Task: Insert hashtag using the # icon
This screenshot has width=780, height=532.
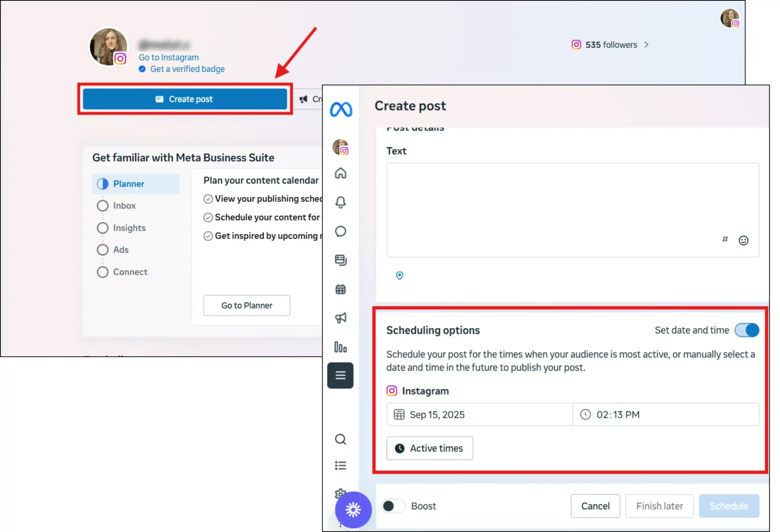Action: 725,239
